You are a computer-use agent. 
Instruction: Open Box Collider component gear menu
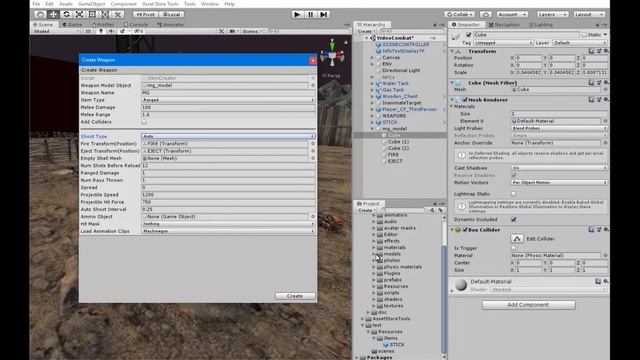coord(606,230)
